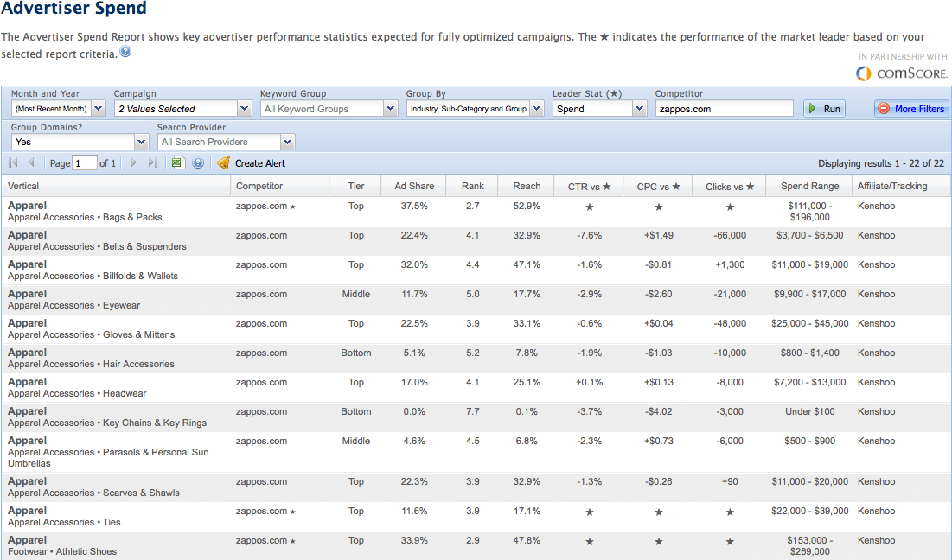Click the 37.5% ad share cell
This screenshot has height=560, width=952.
414,207
